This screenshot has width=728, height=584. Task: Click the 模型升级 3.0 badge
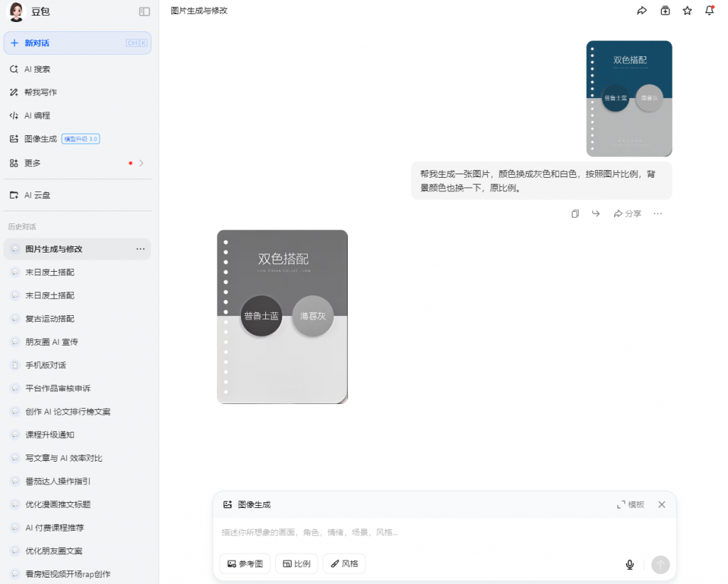click(81, 139)
